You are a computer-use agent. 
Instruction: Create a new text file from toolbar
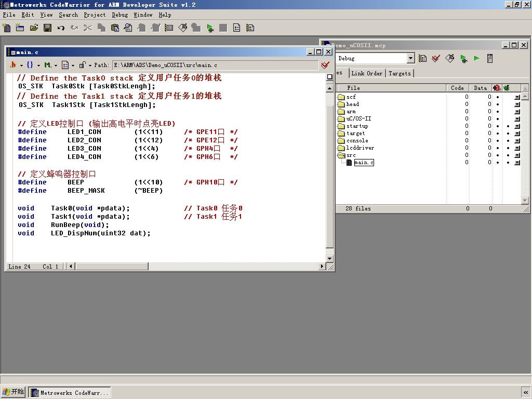6,28
